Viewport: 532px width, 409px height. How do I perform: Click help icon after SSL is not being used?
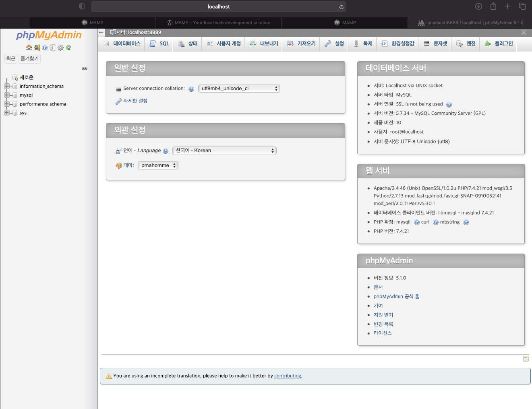pos(449,105)
